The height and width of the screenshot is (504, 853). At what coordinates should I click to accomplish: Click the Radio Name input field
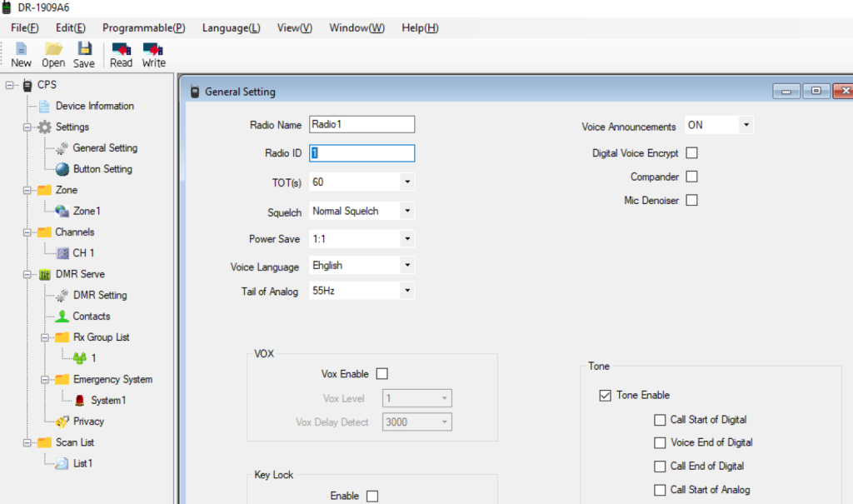point(362,125)
